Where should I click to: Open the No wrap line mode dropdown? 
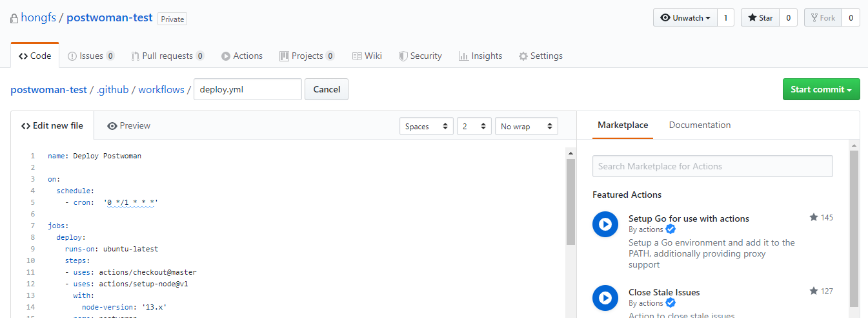tap(527, 126)
